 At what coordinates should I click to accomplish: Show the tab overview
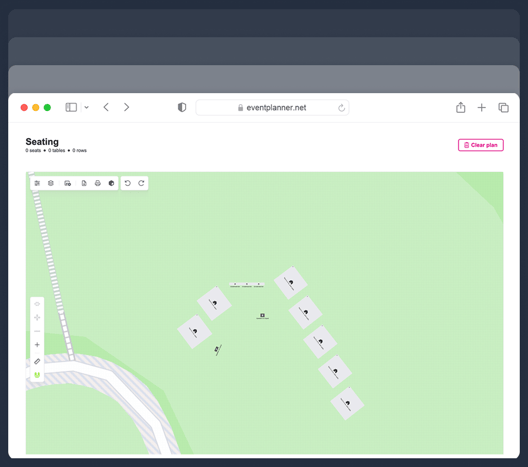click(503, 107)
